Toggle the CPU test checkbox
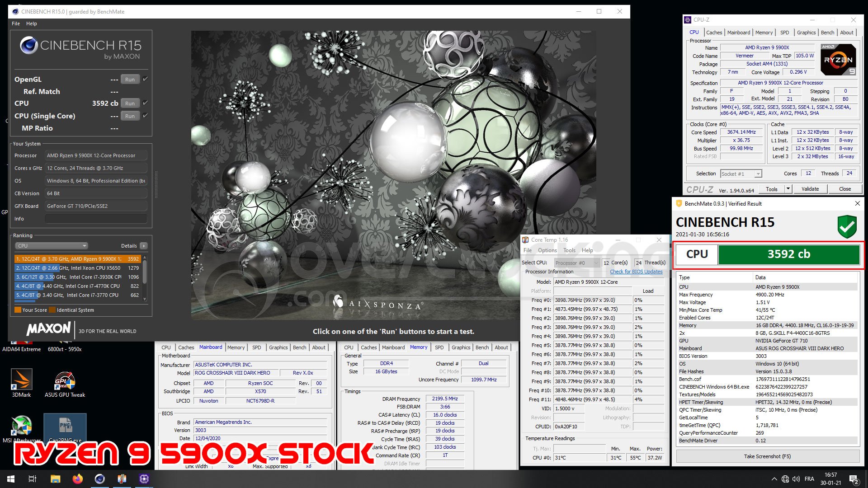 point(145,103)
